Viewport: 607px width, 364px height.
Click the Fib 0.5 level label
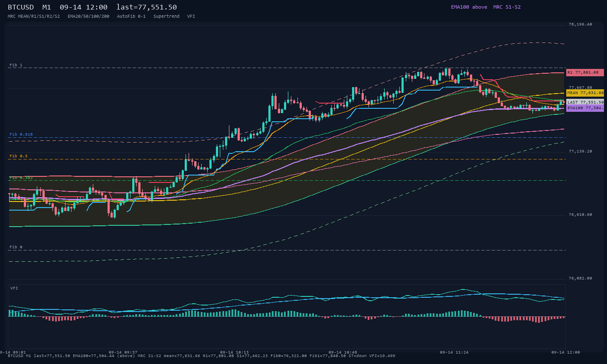click(x=19, y=156)
